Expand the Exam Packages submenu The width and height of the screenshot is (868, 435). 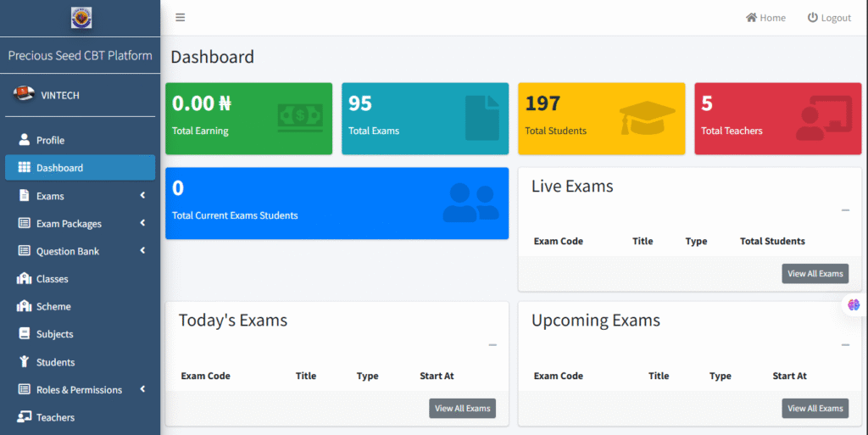coord(142,224)
